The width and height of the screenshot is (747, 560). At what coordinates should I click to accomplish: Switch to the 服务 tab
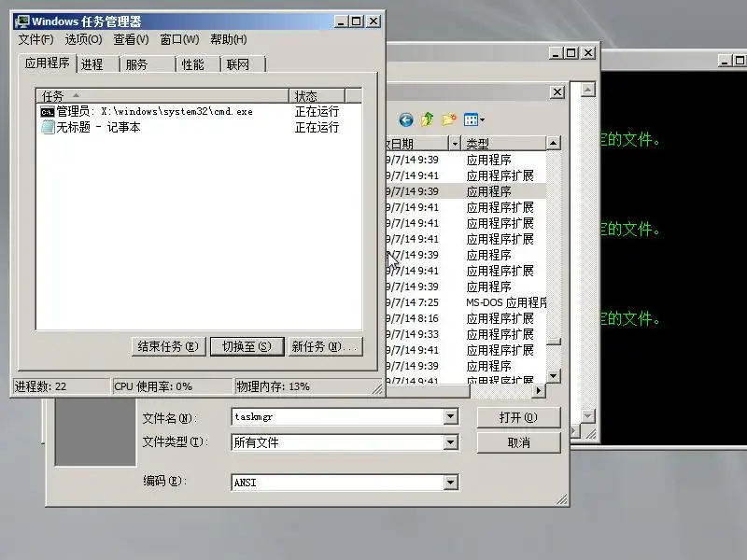pyautogui.click(x=148, y=64)
